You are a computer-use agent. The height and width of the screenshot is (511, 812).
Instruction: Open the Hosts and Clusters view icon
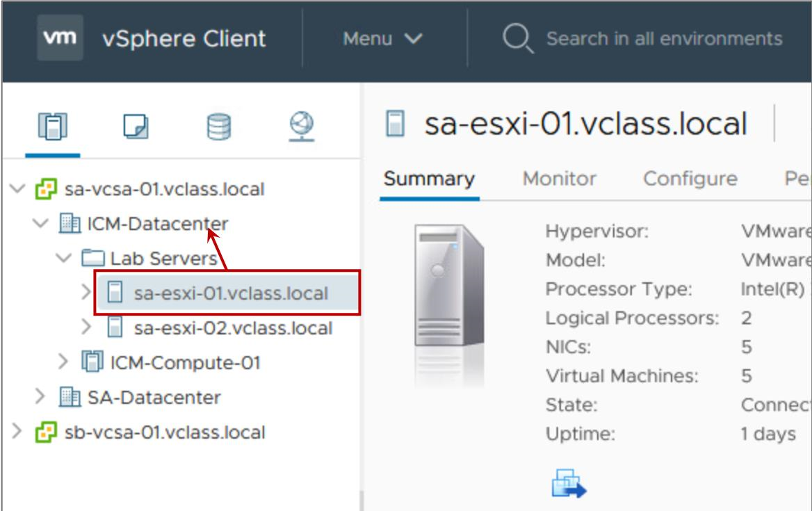pos(52,126)
